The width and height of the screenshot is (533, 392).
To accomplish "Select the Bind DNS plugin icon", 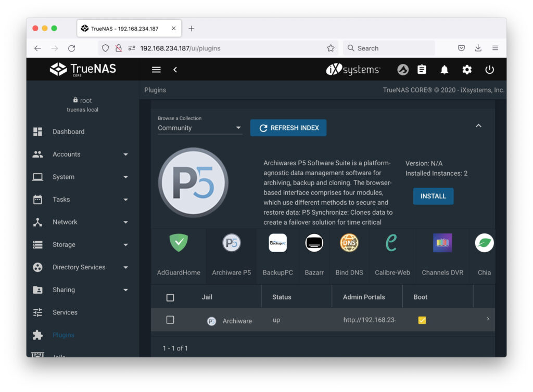I will click(x=349, y=243).
